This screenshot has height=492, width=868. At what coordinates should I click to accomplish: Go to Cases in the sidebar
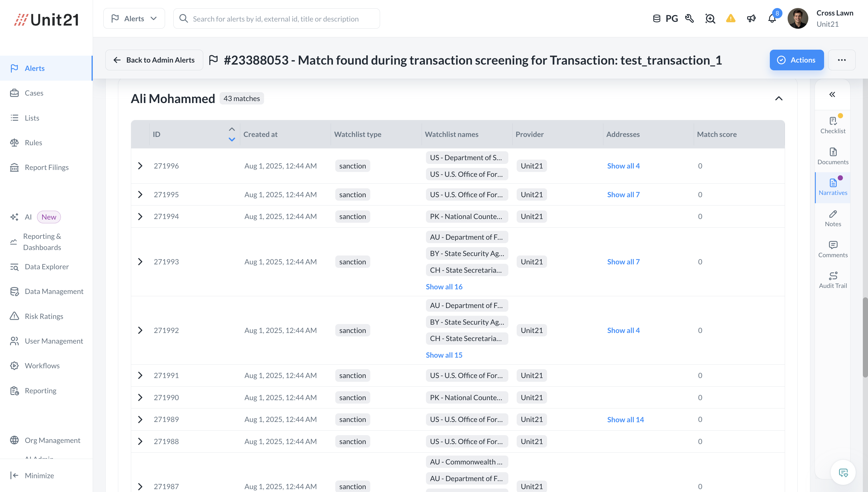point(34,93)
